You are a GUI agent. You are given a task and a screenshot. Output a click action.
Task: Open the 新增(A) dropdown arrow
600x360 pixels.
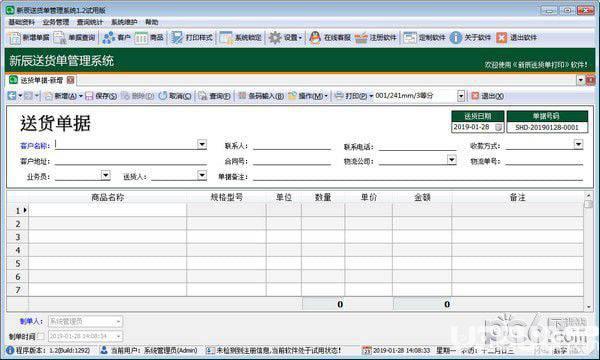(x=81, y=96)
